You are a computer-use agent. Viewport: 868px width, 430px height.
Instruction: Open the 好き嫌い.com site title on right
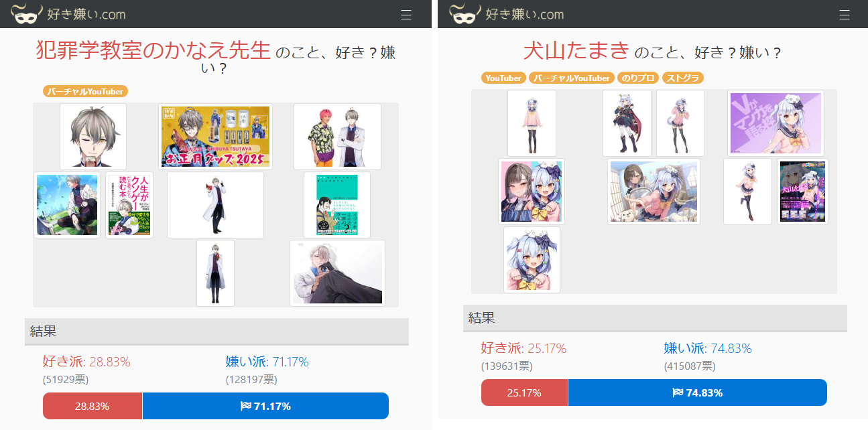(x=525, y=14)
